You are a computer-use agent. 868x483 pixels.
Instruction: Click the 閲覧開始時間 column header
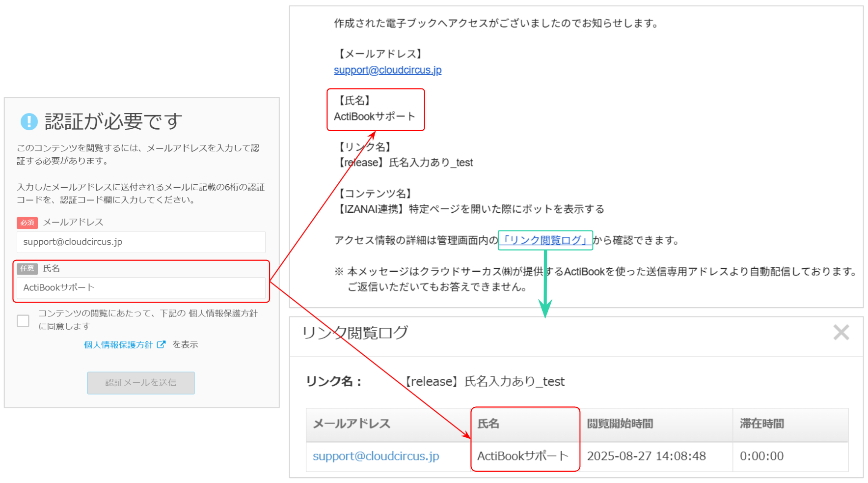[620, 424]
